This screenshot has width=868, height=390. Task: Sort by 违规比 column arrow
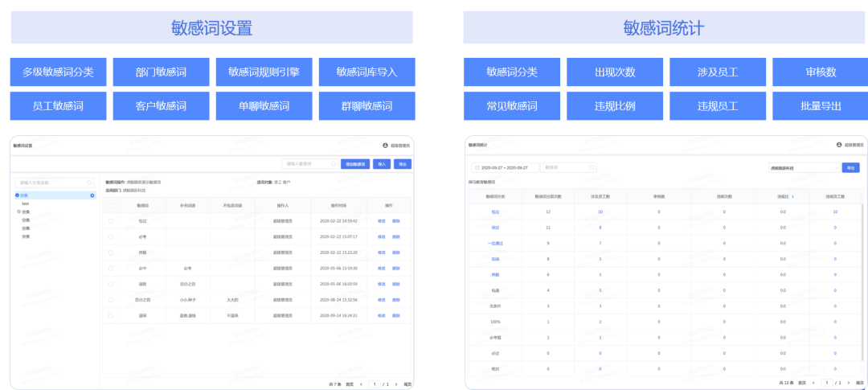[x=793, y=195]
